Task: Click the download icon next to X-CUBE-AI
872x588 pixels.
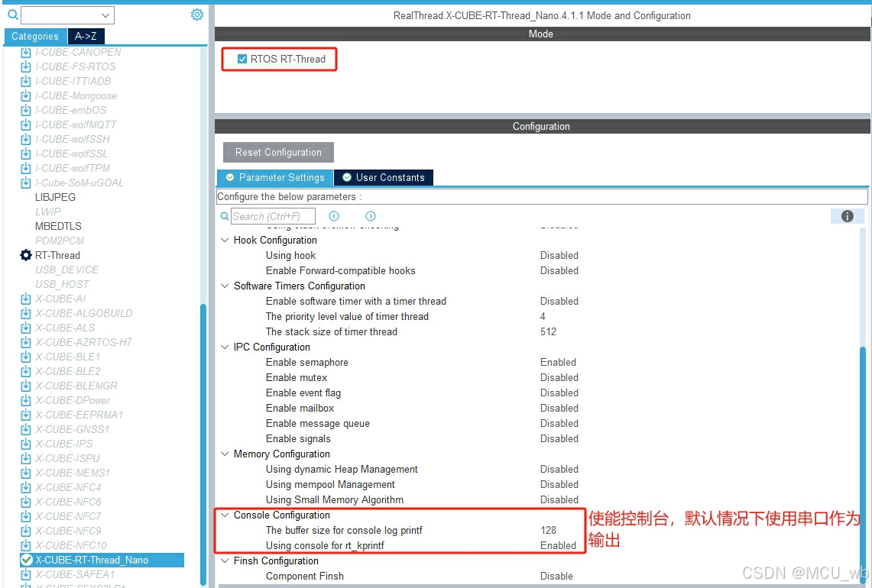Action: [x=25, y=299]
